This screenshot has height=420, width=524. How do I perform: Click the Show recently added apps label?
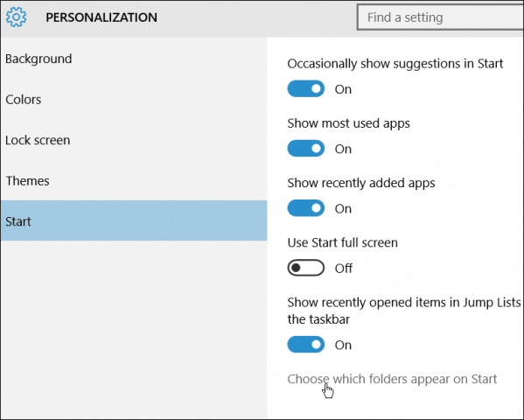(x=361, y=183)
